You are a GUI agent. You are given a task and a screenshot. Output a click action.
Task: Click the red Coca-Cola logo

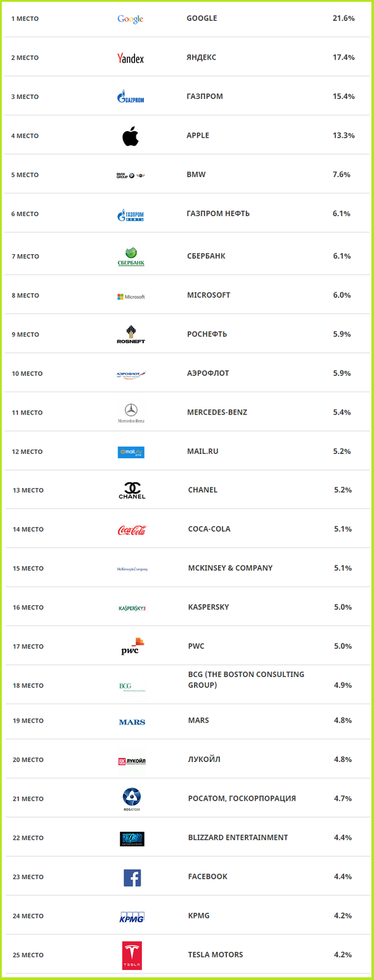pos(132,530)
